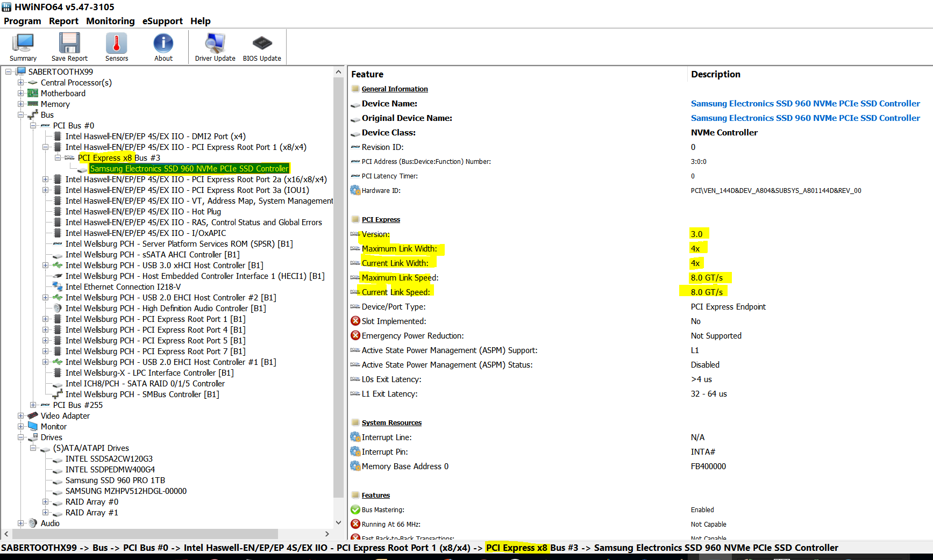Open the Help menu
The image size is (933, 560).
click(200, 21)
